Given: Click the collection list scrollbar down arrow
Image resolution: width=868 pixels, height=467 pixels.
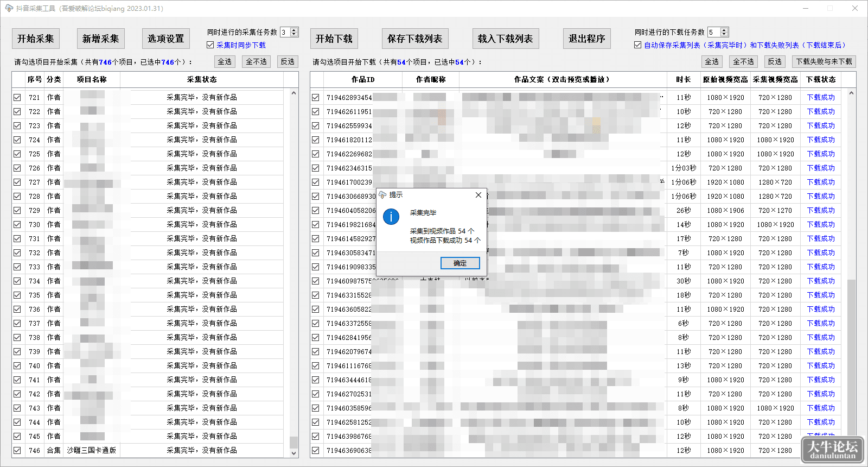Looking at the screenshot, I should [293, 453].
